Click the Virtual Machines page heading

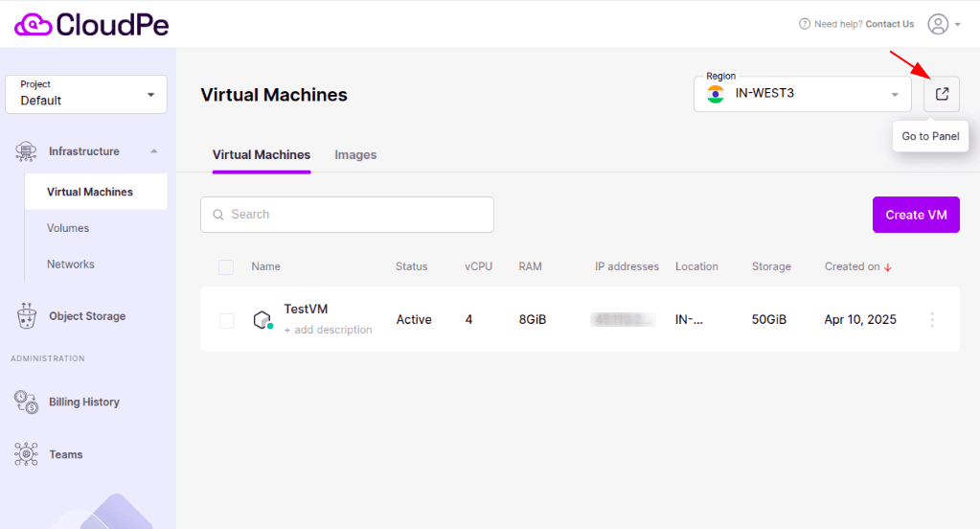coord(274,95)
